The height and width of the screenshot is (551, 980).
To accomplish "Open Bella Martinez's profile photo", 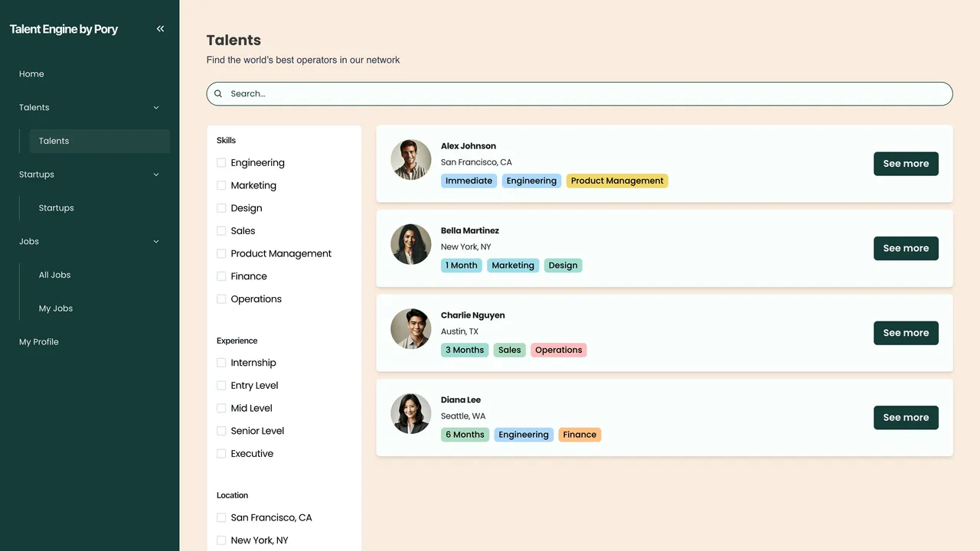I will coord(411,244).
